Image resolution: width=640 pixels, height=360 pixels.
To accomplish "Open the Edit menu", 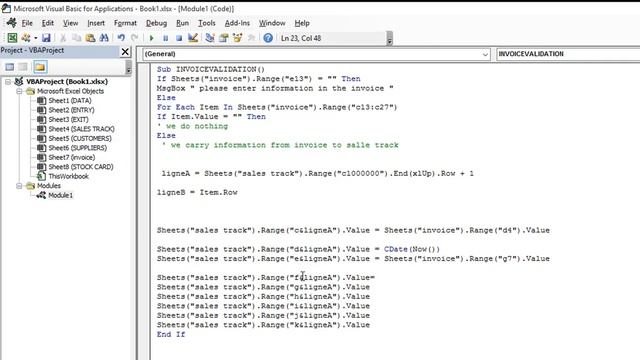I will click(48, 23).
